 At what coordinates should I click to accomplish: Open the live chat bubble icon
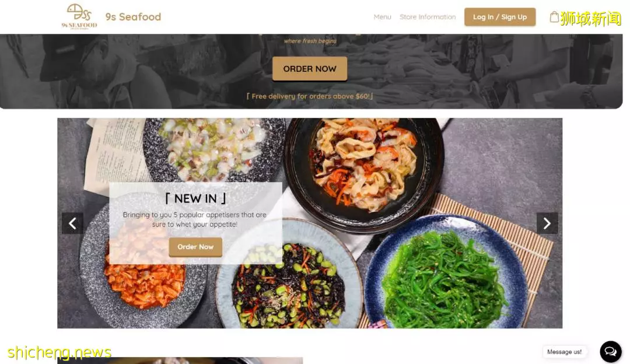tap(610, 352)
